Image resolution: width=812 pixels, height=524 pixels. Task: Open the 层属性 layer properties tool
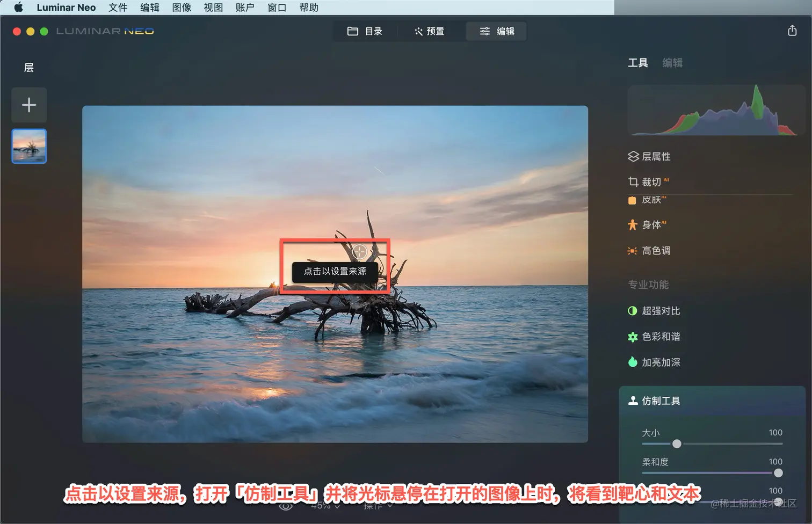click(649, 156)
